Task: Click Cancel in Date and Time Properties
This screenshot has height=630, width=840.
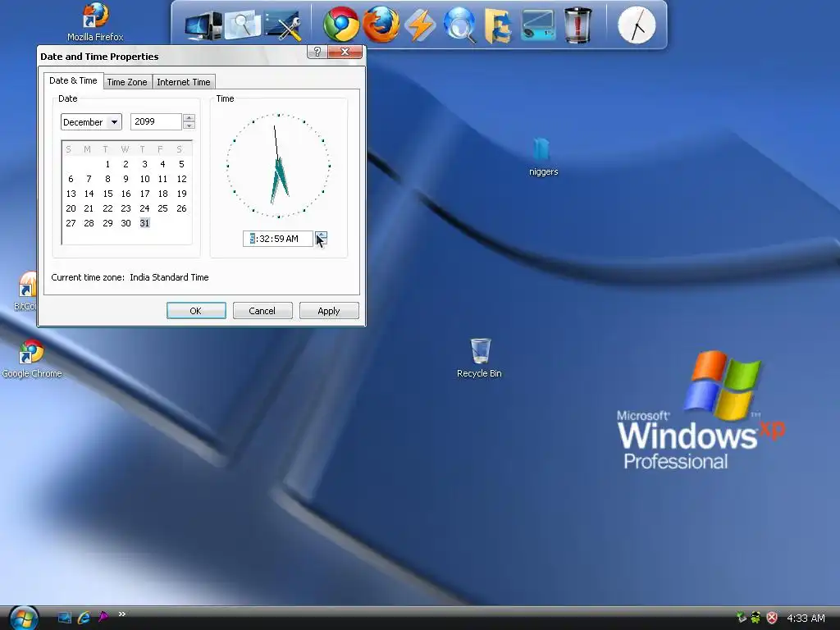Action: click(262, 311)
